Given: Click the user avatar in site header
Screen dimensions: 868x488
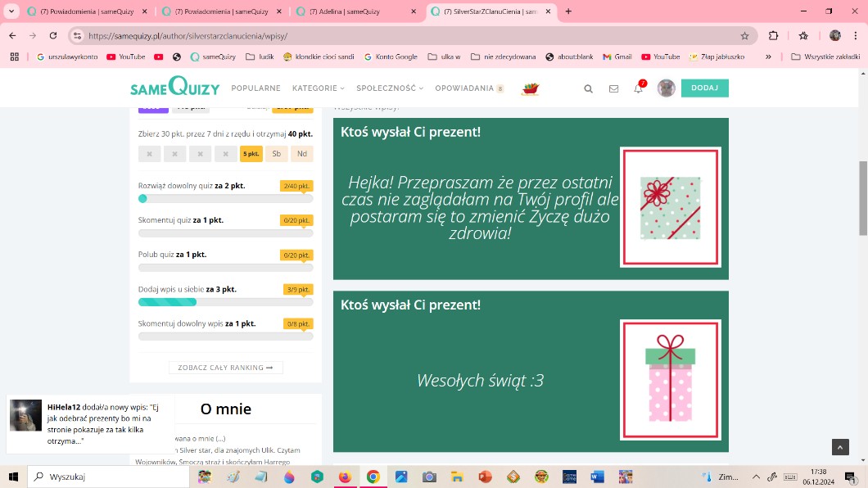Looking at the screenshot, I should pos(666,88).
